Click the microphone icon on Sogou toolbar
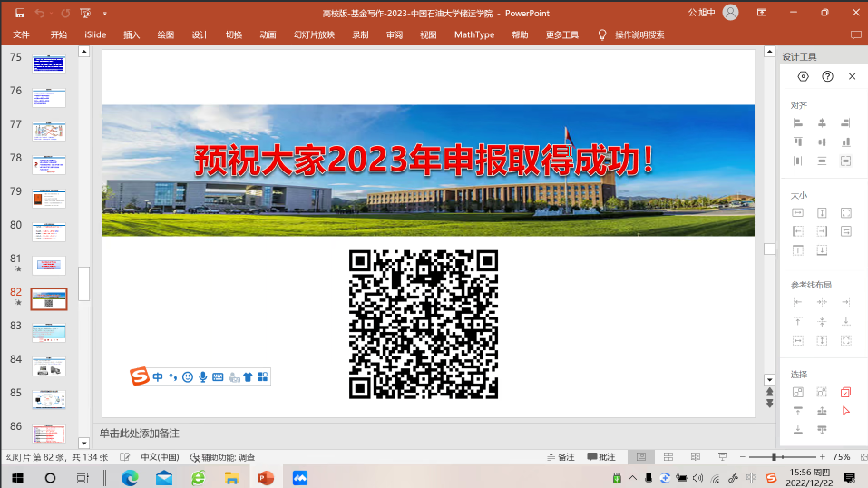Screen dimensions: 868x488 coord(203,376)
